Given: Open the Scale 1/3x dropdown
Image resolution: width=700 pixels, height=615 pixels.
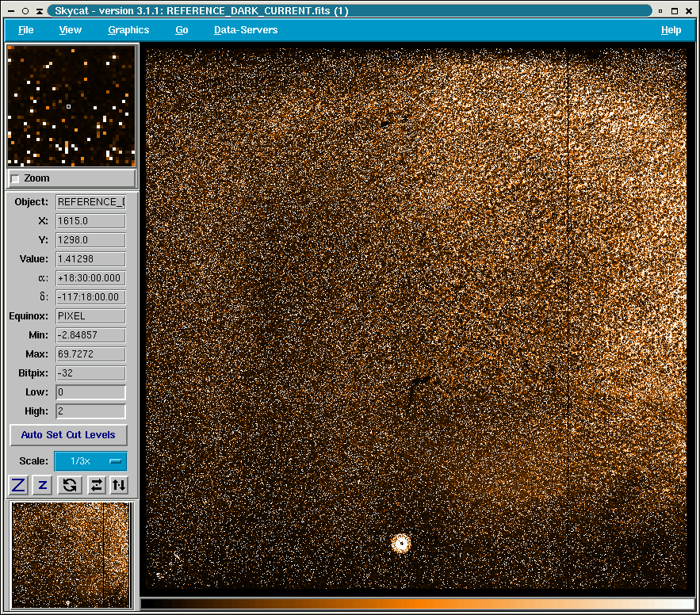Looking at the screenshot, I should [90, 461].
